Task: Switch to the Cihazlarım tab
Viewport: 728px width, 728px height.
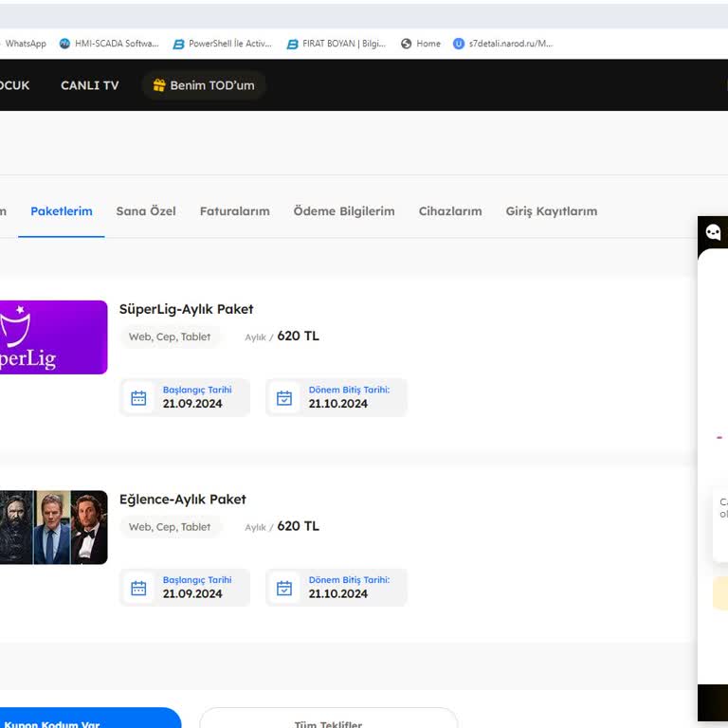Action: [450, 211]
